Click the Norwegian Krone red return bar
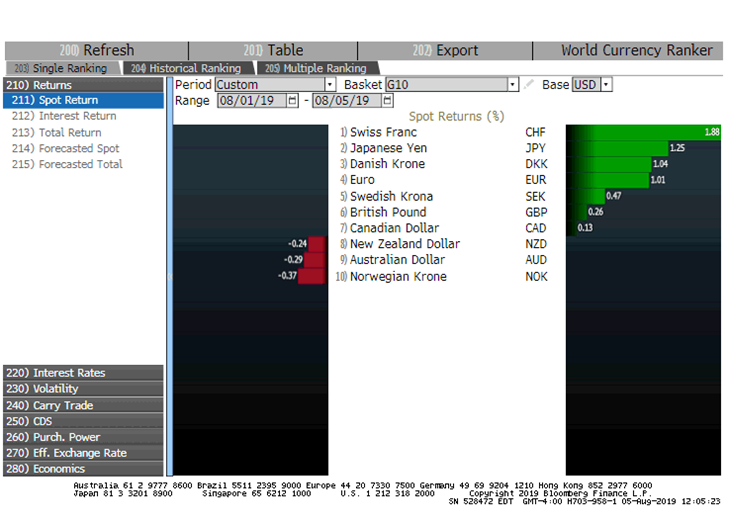 coord(312,276)
